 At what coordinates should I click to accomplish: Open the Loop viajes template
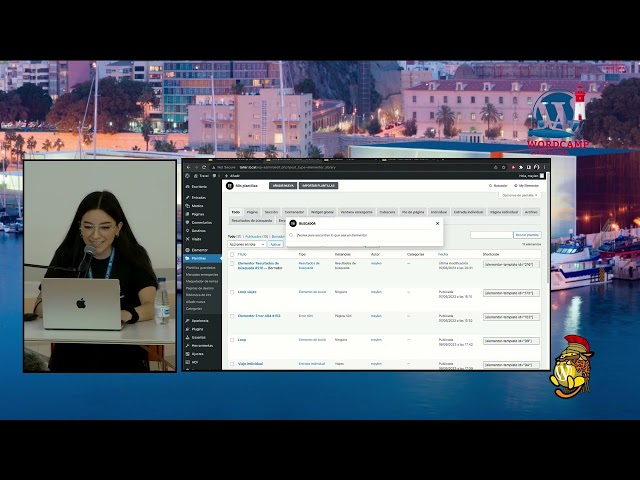[x=247, y=292]
